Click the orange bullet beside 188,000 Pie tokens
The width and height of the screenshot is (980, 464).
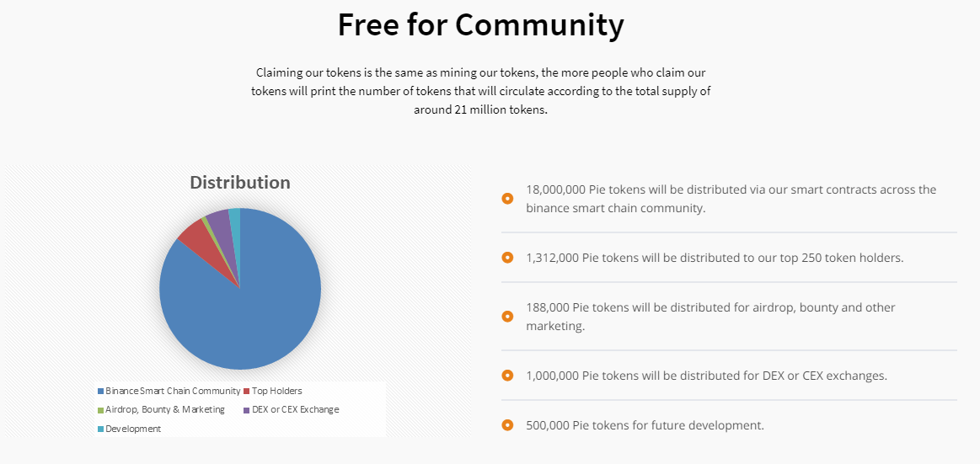click(507, 317)
